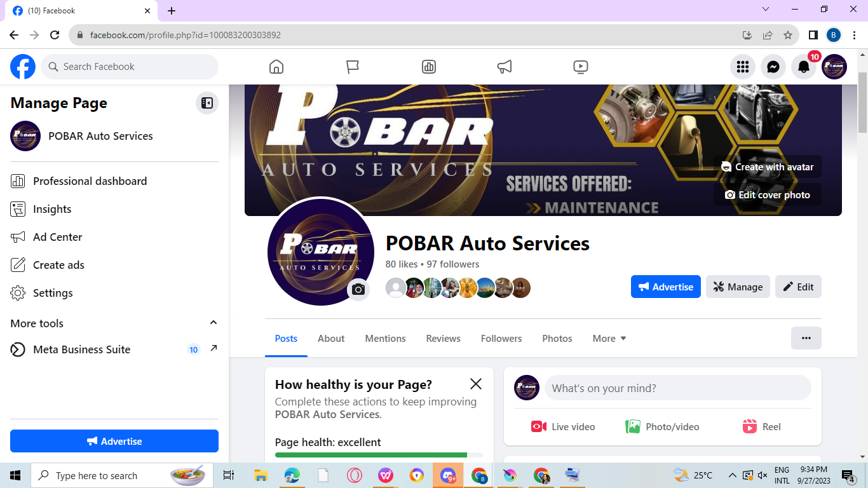The image size is (868, 488).
Task: Open account profile avatar at top right
Action: coord(834,67)
